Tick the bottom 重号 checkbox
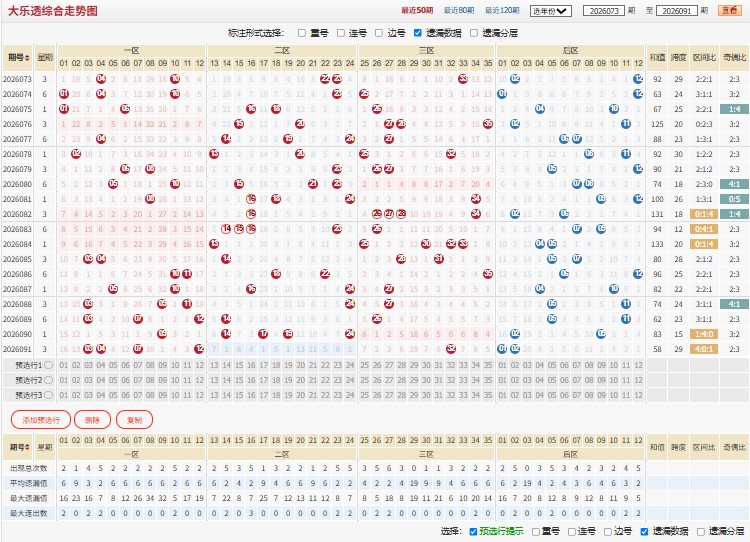The image size is (750, 542). [x=536, y=531]
